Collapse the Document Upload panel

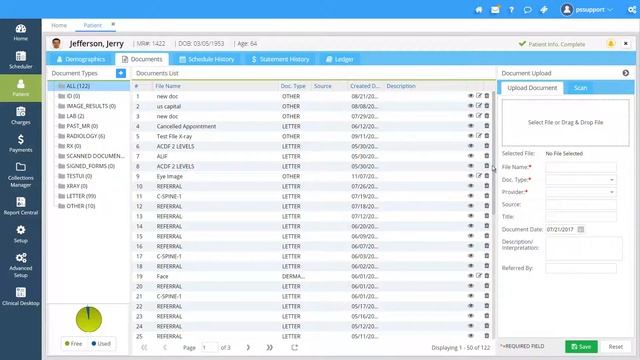click(x=626, y=73)
